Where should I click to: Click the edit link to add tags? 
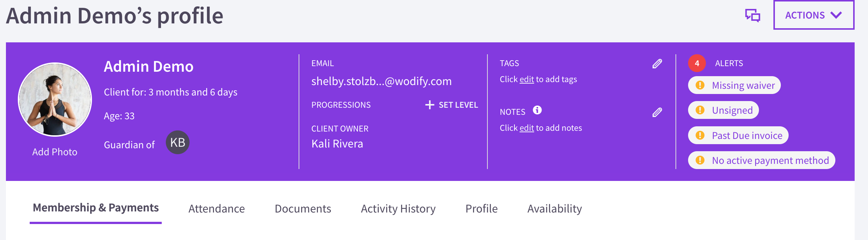[x=527, y=79]
